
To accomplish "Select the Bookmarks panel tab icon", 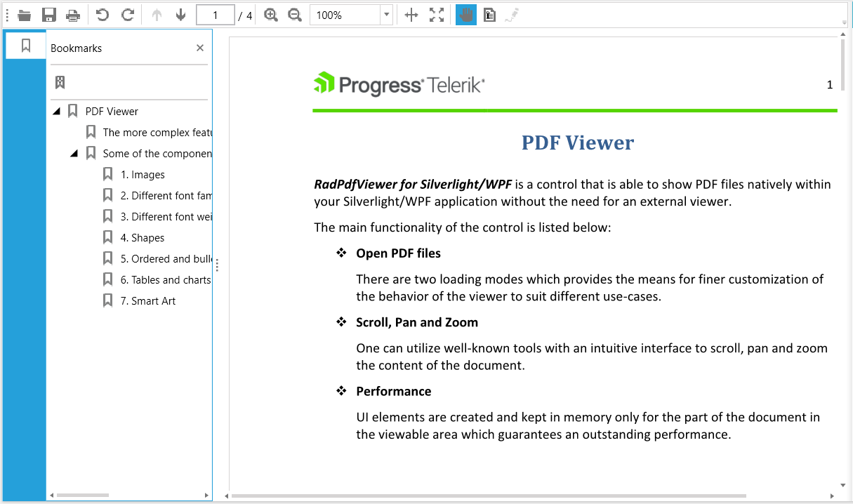I will (25, 44).
